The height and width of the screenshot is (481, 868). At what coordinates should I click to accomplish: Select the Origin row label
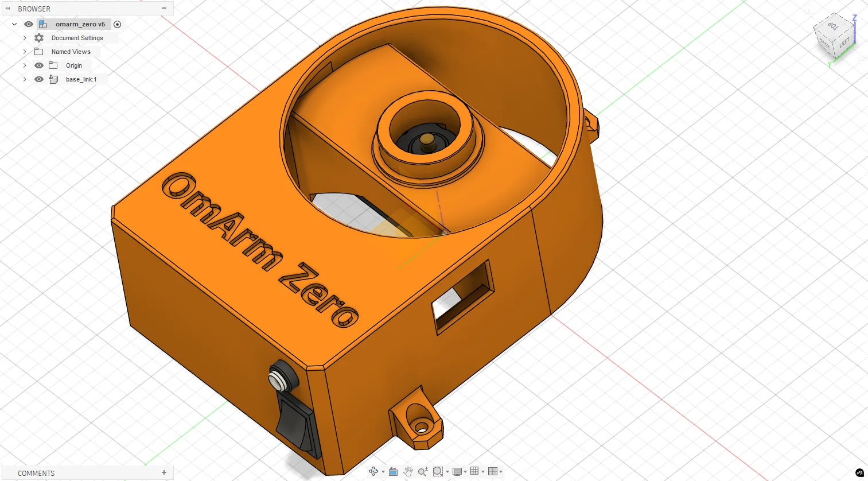(74, 65)
